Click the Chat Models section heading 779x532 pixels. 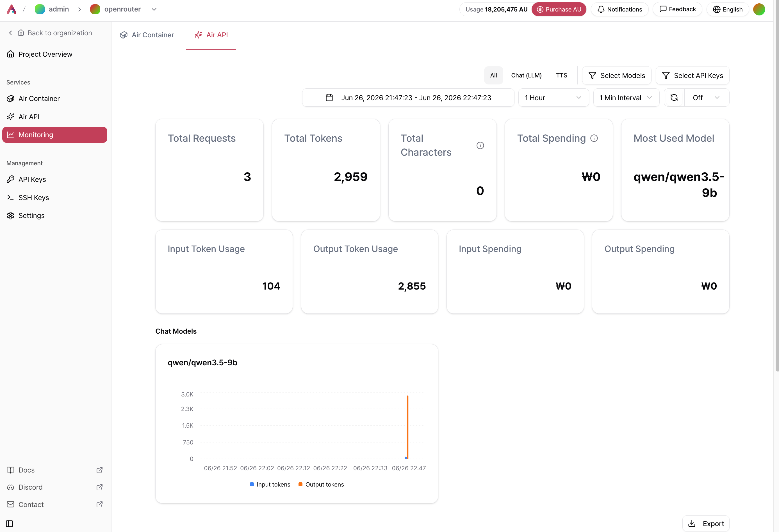point(176,331)
